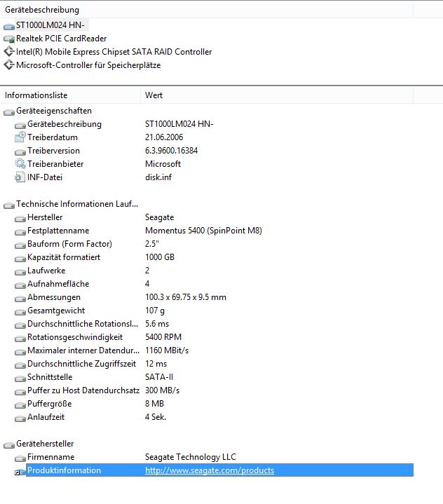This screenshot has width=443, height=504.
Task: Click the value SATA-II
Action: [x=159, y=377]
